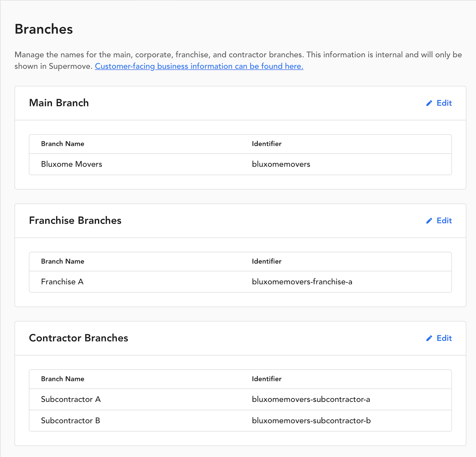Edit the Contractor Branches section
Screen dimensions: 476x457
[439, 338]
